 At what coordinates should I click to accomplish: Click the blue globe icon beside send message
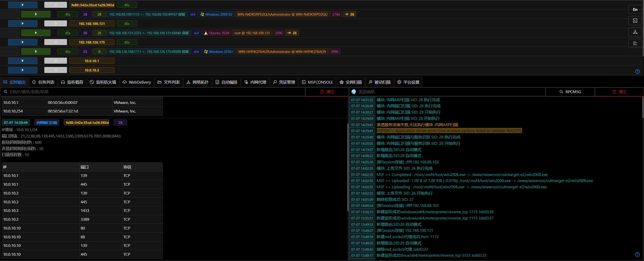pyautogui.click(x=354, y=92)
